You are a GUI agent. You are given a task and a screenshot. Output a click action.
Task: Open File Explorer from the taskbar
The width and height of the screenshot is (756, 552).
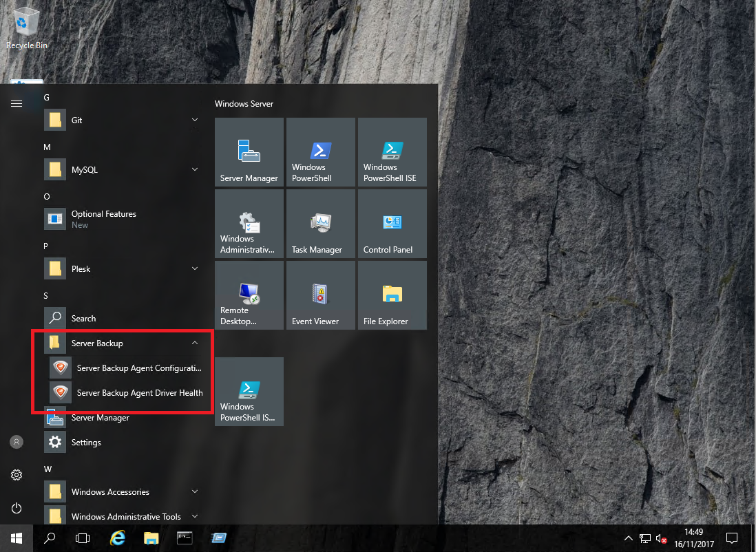coord(151,538)
